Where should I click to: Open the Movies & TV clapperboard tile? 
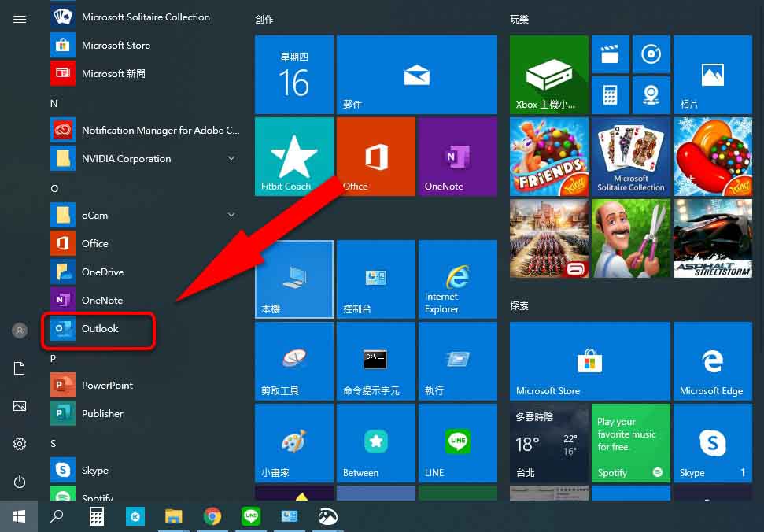[611, 54]
